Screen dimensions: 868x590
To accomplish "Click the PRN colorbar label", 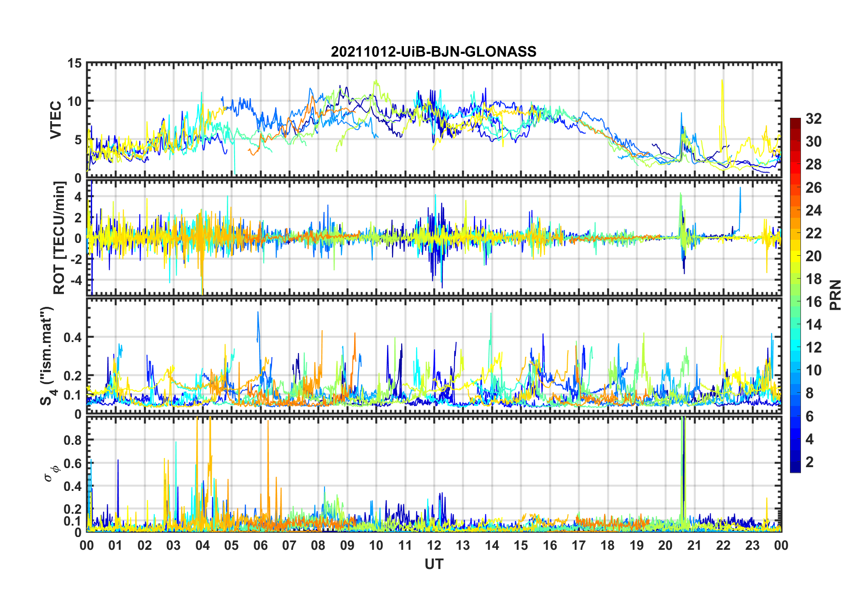I will coord(835,295).
